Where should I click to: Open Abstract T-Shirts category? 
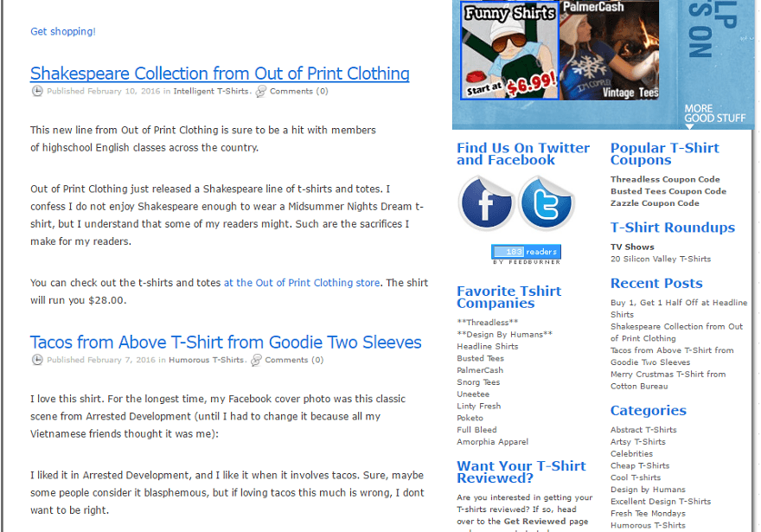(643, 430)
